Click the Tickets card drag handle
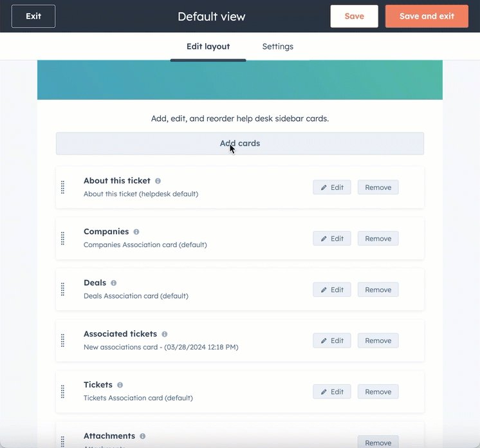The width and height of the screenshot is (480, 448). pyautogui.click(x=62, y=391)
